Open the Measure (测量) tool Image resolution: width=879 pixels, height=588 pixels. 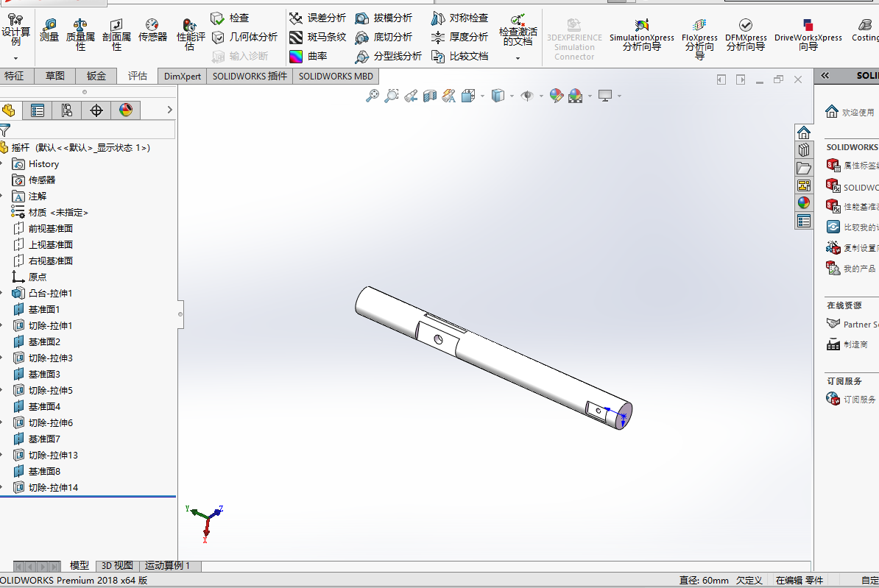(x=49, y=30)
